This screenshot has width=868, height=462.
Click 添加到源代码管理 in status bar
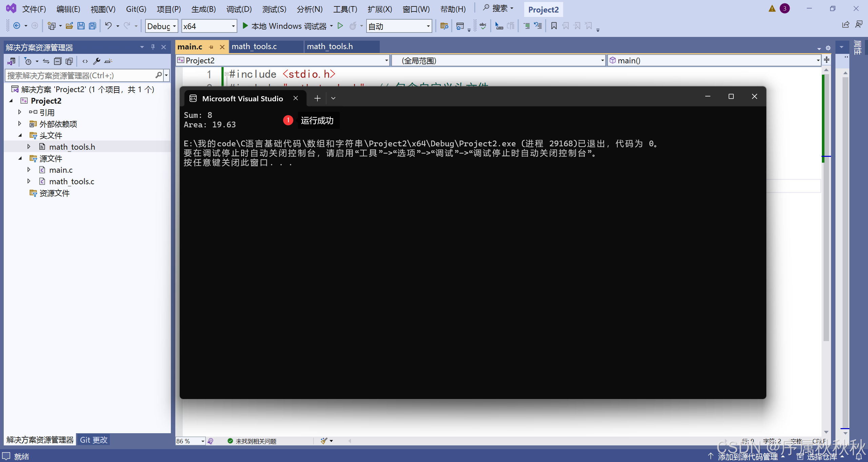pos(748,456)
